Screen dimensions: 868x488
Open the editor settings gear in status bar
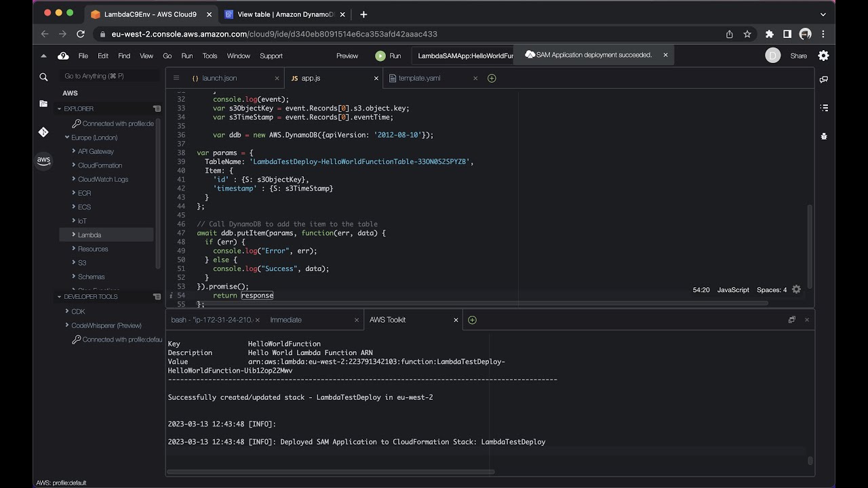click(797, 289)
